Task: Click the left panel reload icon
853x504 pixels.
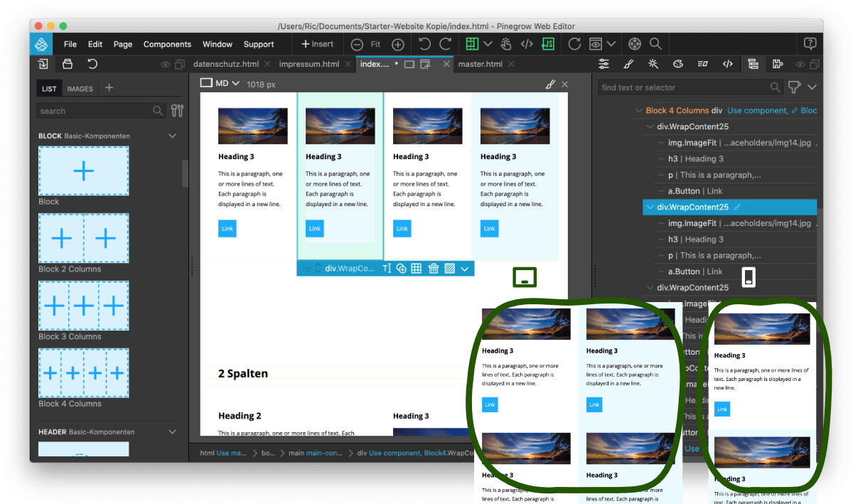Action: (x=92, y=64)
